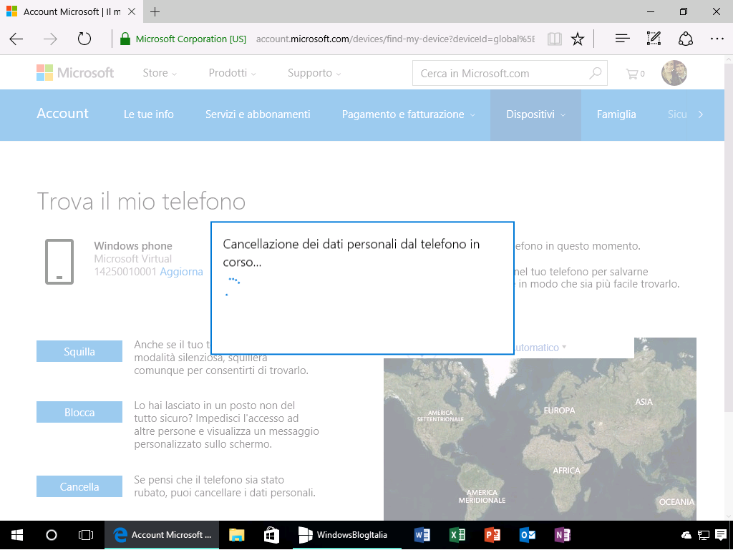Expand the Store dropdown menu
The width and height of the screenshot is (733, 560).
click(x=160, y=74)
